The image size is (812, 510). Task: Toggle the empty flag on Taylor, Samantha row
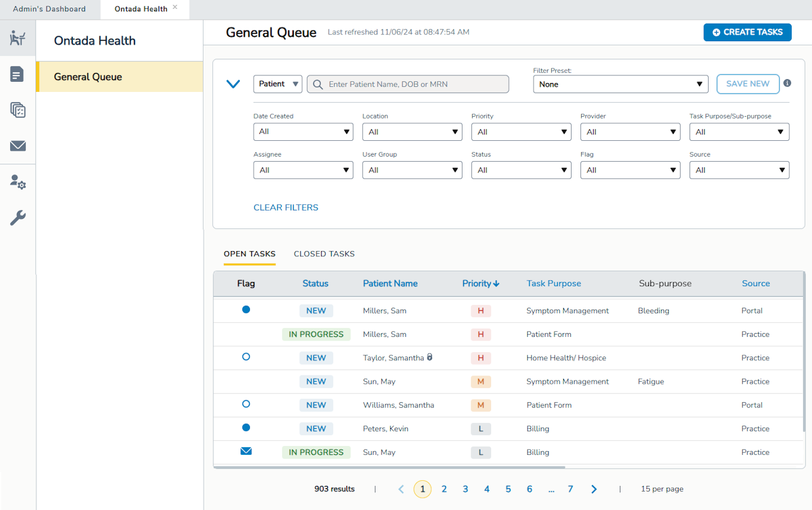[246, 357]
